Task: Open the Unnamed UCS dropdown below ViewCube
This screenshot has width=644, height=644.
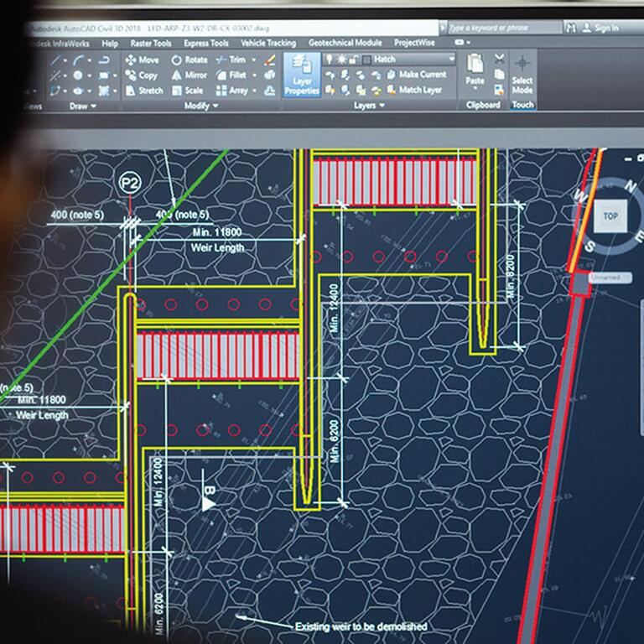Action: point(610,278)
